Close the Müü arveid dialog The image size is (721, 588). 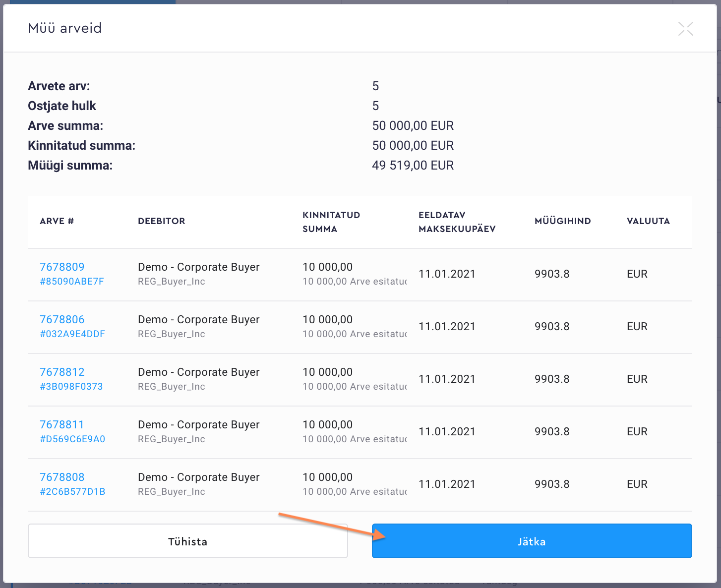click(x=685, y=29)
